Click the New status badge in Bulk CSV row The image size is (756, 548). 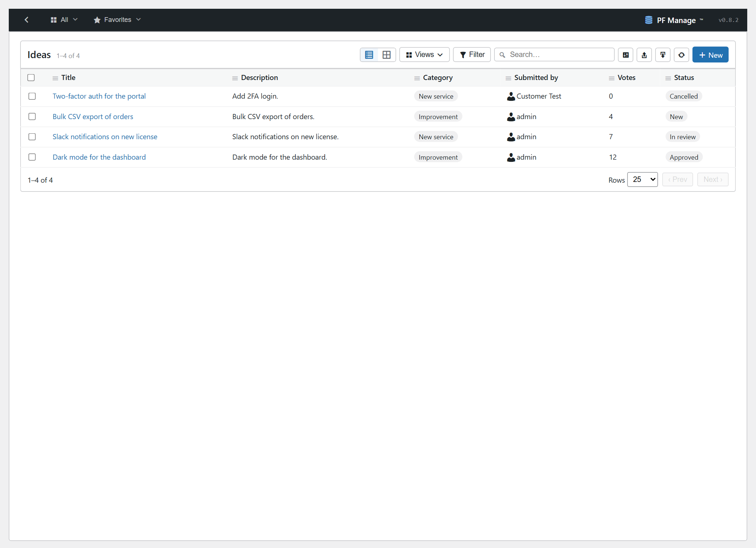pyautogui.click(x=676, y=117)
